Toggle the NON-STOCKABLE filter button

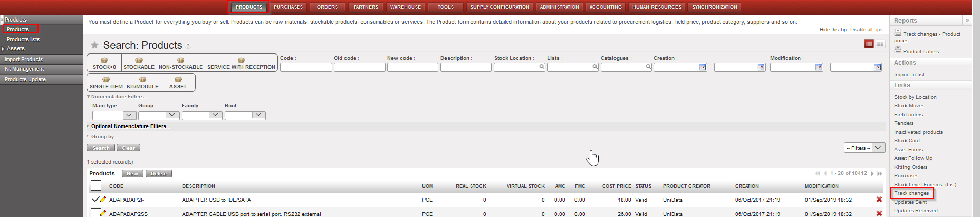181,63
